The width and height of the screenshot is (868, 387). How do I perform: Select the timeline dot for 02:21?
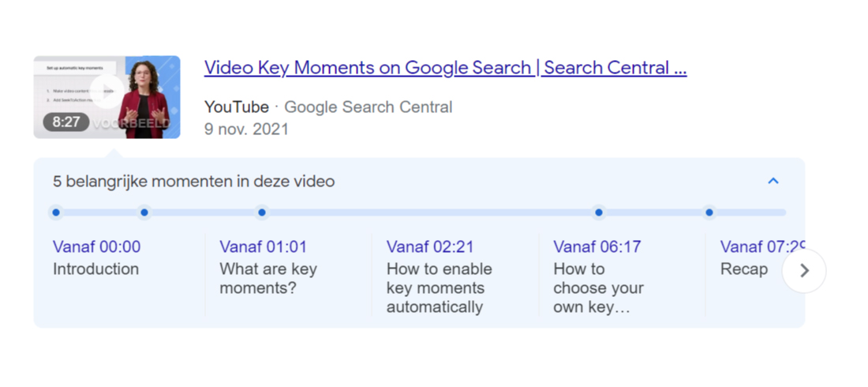[262, 212]
